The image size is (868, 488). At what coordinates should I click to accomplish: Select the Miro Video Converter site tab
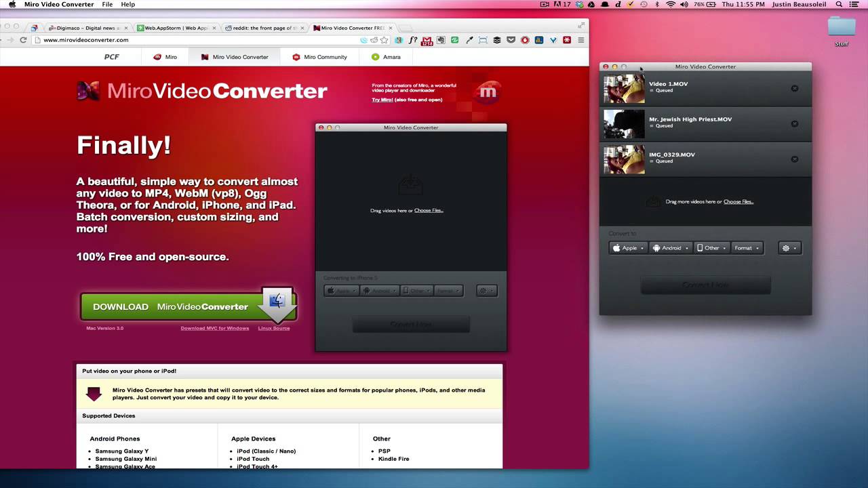click(x=235, y=57)
